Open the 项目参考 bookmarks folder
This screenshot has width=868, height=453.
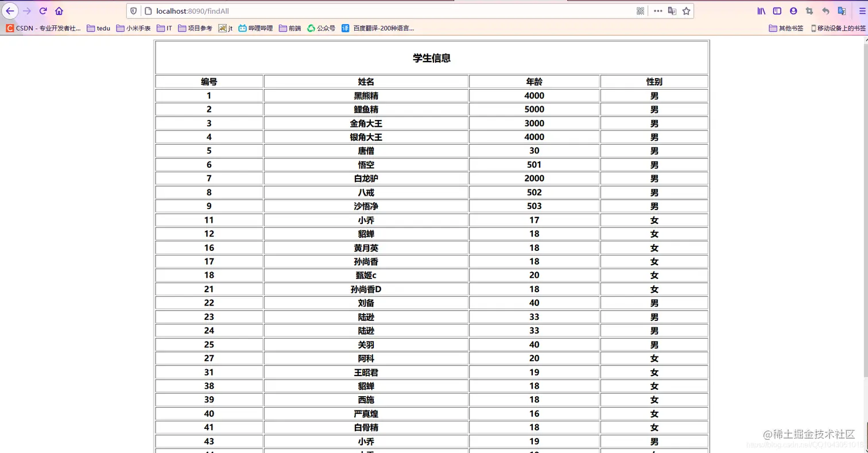(x=195, y=28)
